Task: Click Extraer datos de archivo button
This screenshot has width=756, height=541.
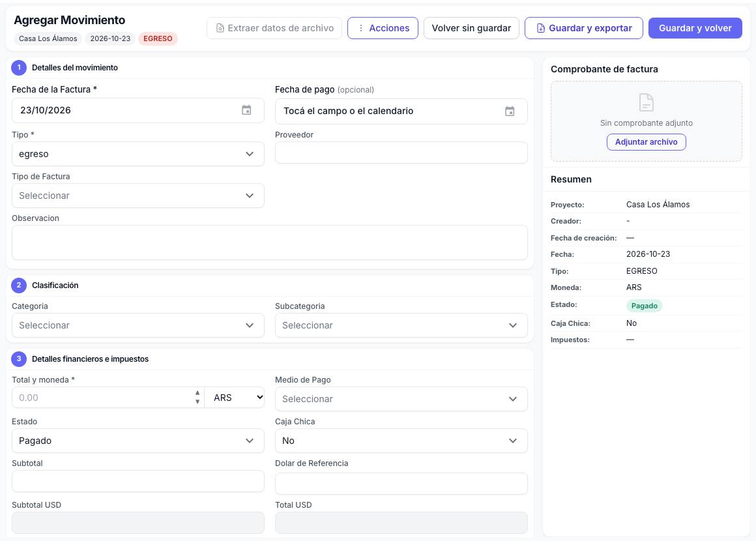Action: coord(274,28)
